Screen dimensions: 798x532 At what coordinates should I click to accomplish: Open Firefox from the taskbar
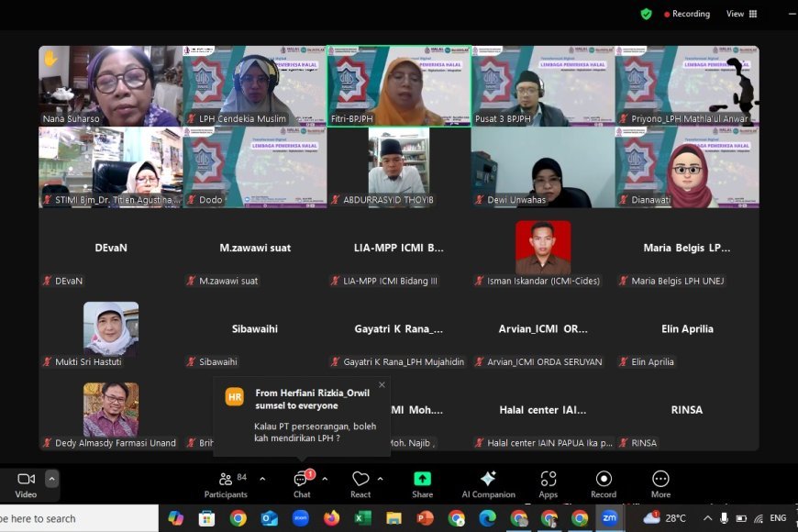[x=332, y=519]
